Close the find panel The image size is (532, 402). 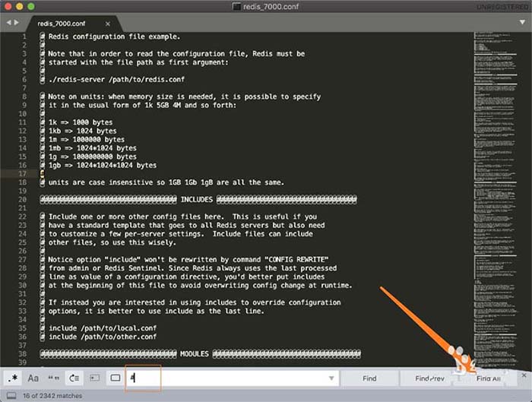[x=524, y=375]
